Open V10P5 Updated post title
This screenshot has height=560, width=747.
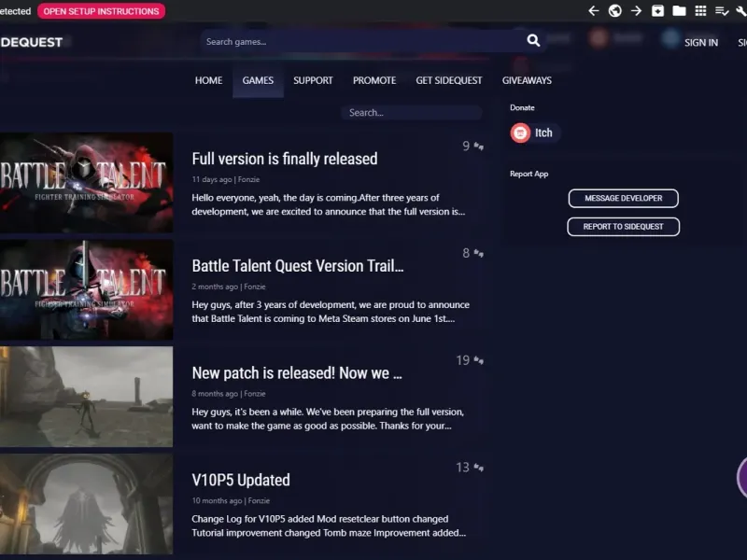[241, 480]
